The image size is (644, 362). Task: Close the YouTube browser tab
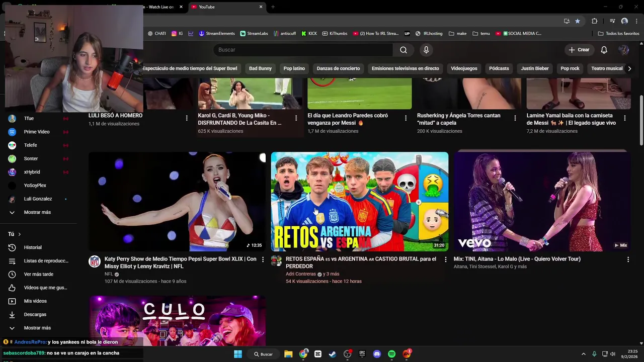pos(261,7)
